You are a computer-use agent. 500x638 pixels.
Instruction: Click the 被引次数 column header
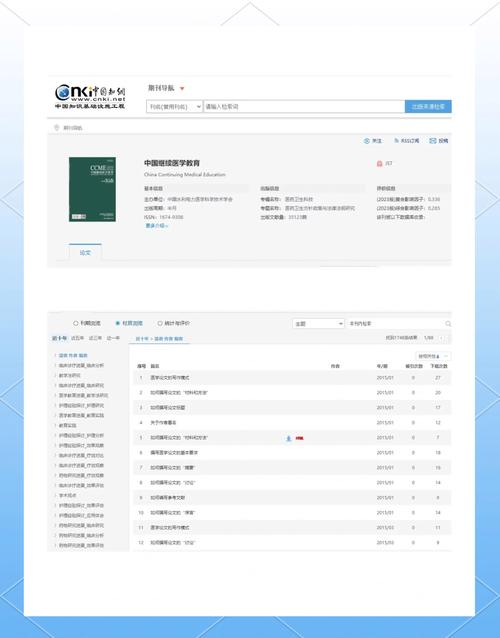tap(414, 366)
